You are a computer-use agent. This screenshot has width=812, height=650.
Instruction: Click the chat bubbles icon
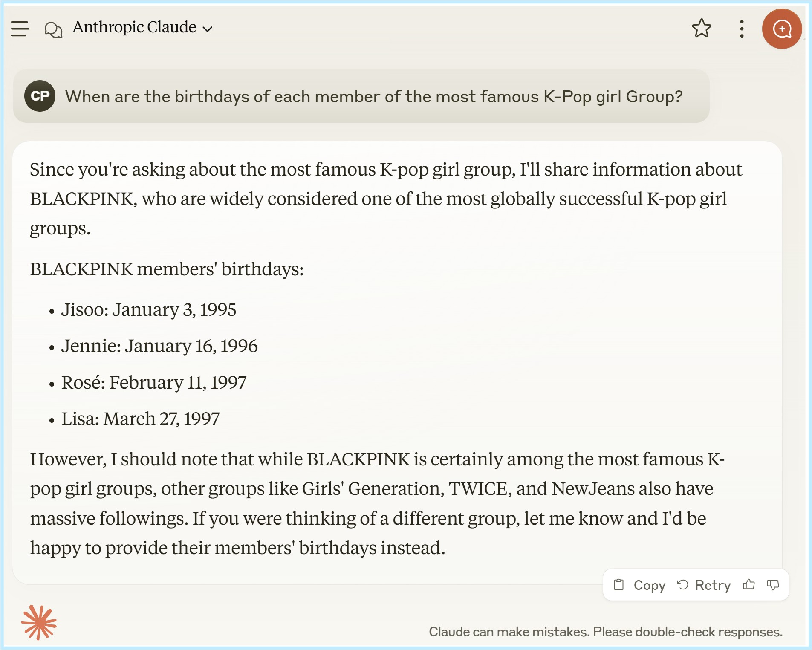[x=53, y=30]
